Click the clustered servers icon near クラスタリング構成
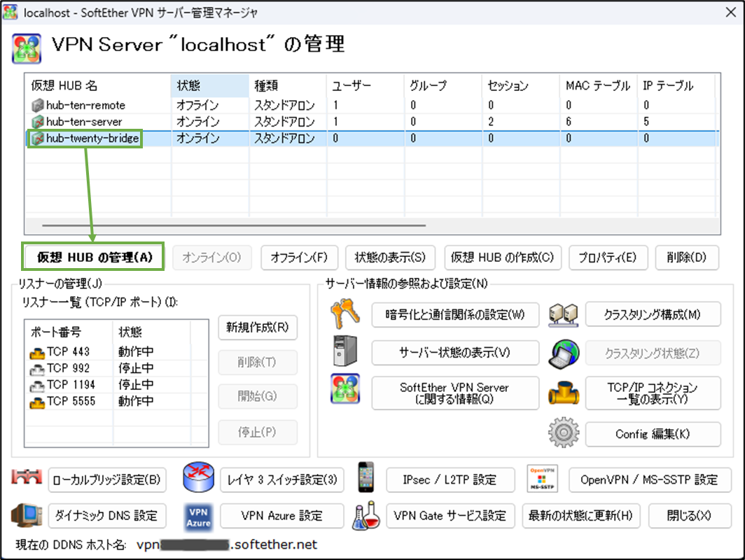Image resolution: width=745 pixels, height=560 pixels. (x=564, y=315)
